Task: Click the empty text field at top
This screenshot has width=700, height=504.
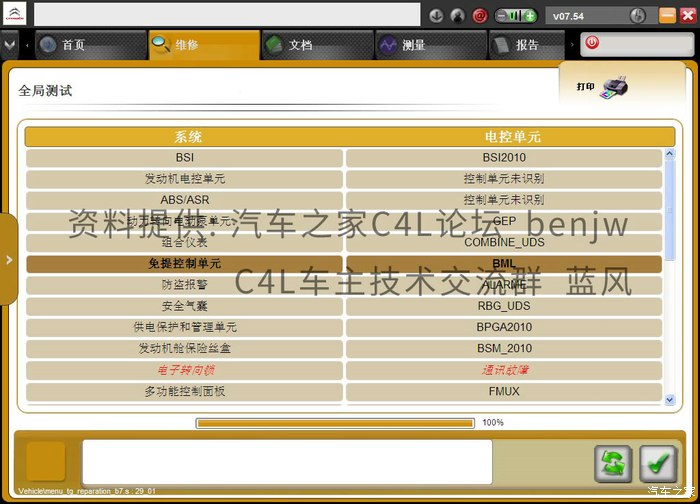Action: 227,14
